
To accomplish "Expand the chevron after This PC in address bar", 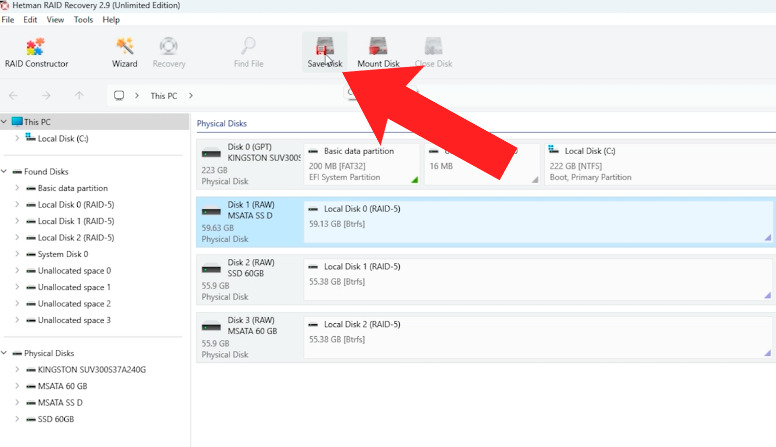I will tap(191, 96).
